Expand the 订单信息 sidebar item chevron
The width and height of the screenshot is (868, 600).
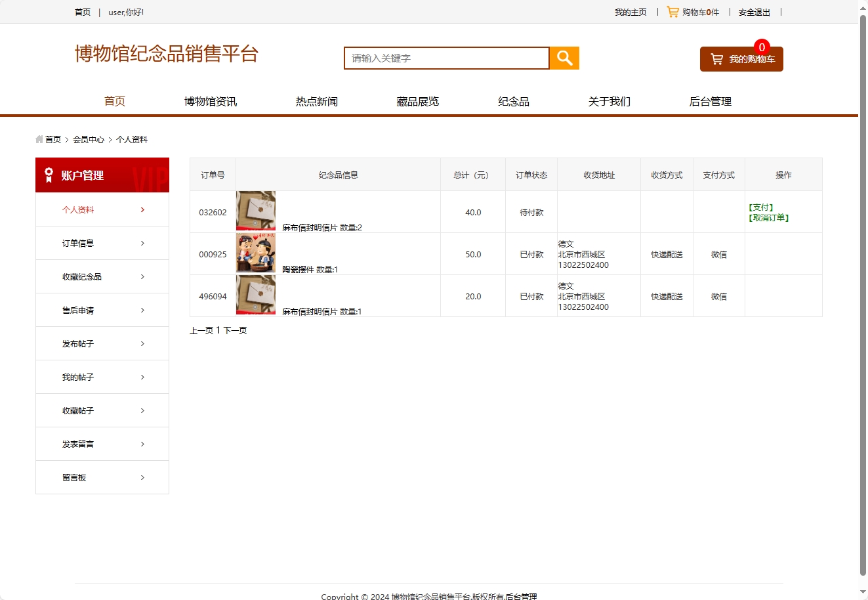point(142,243)
